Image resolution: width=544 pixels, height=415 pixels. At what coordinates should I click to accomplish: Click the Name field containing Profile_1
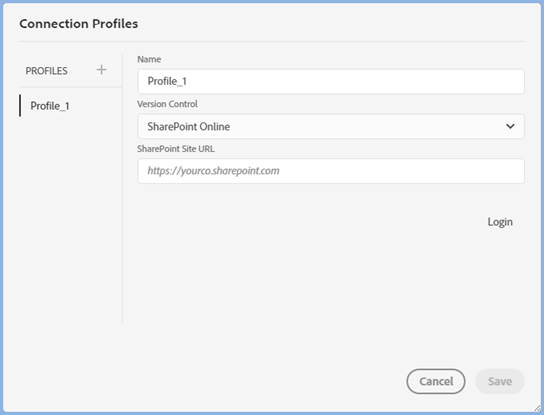point(331,82)
